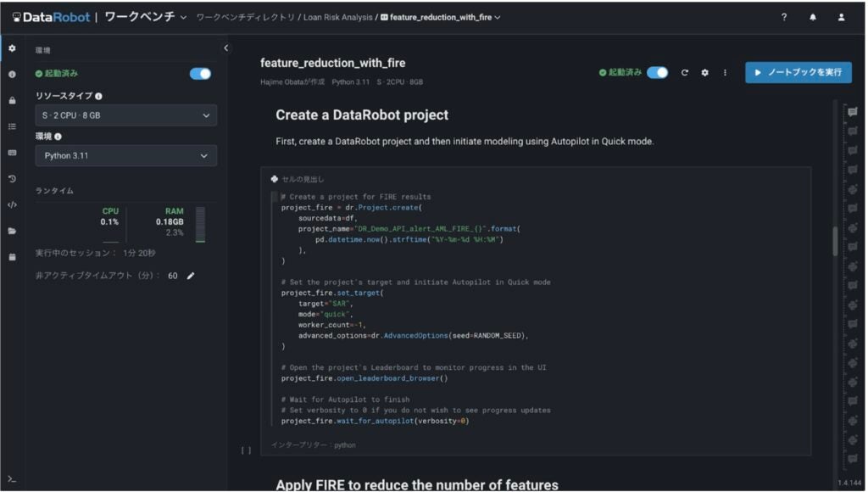Toggle the 起動済み switch in the environment panel
This screenshot has width=868, height=492.
coord(200,74)
